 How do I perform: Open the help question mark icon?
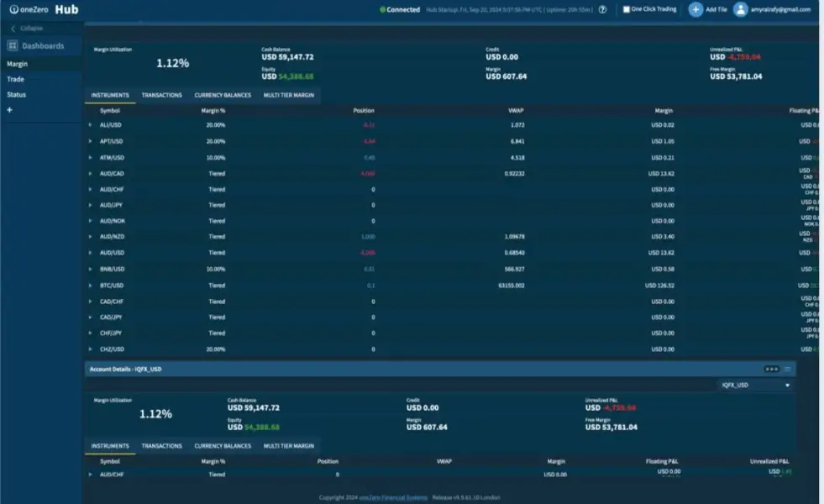603,9
